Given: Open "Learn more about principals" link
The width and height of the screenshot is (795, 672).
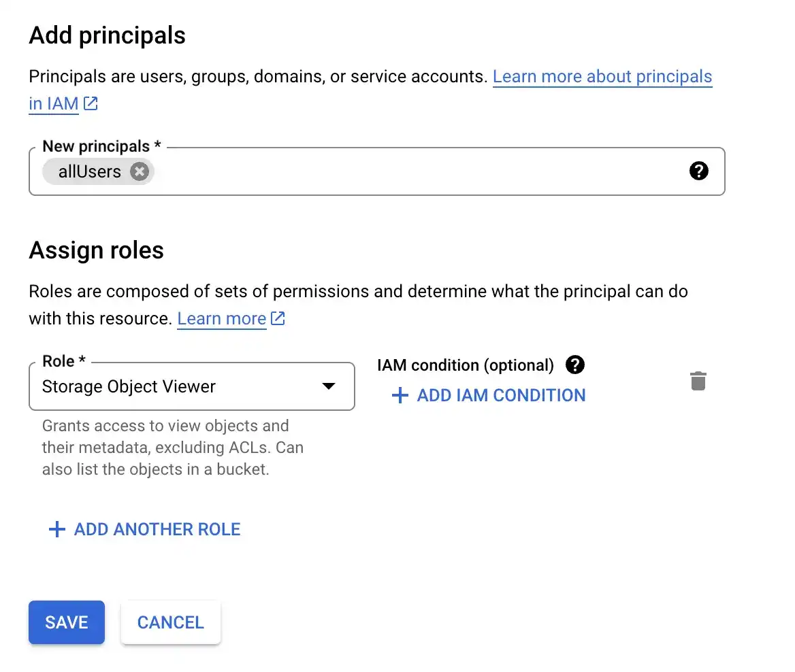Looking at the screenshot, I should tap(602, 76).
